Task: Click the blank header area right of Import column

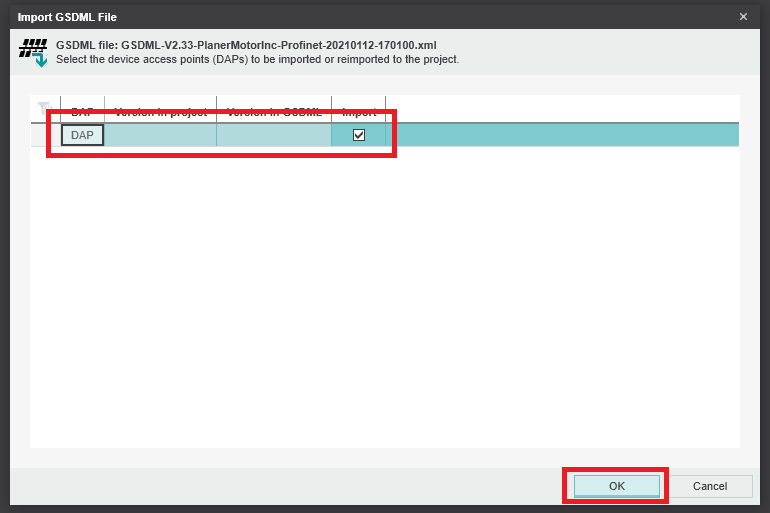Action: pyautogui.click(x=560, y=109)
